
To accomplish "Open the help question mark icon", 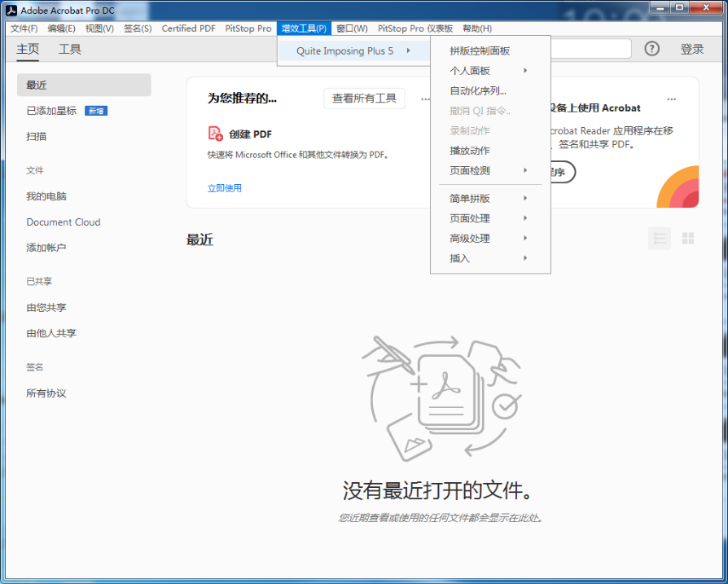I will tap(651, 49).
